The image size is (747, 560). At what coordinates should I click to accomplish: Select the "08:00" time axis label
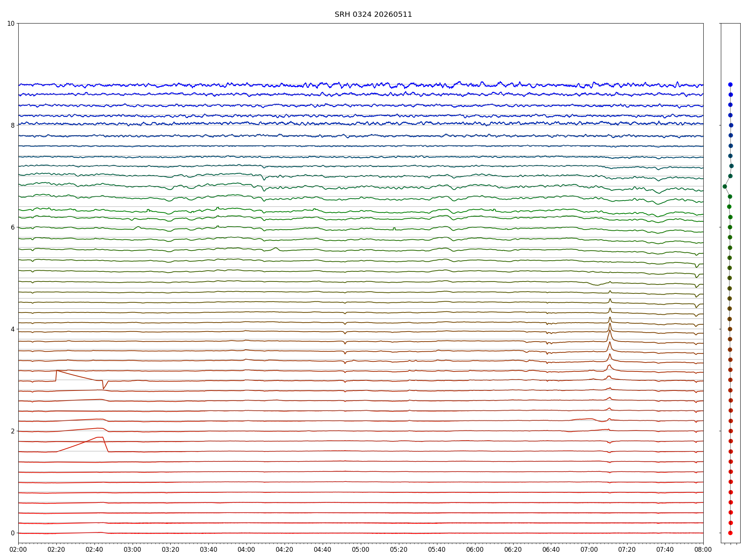click(x=703, y=550)
